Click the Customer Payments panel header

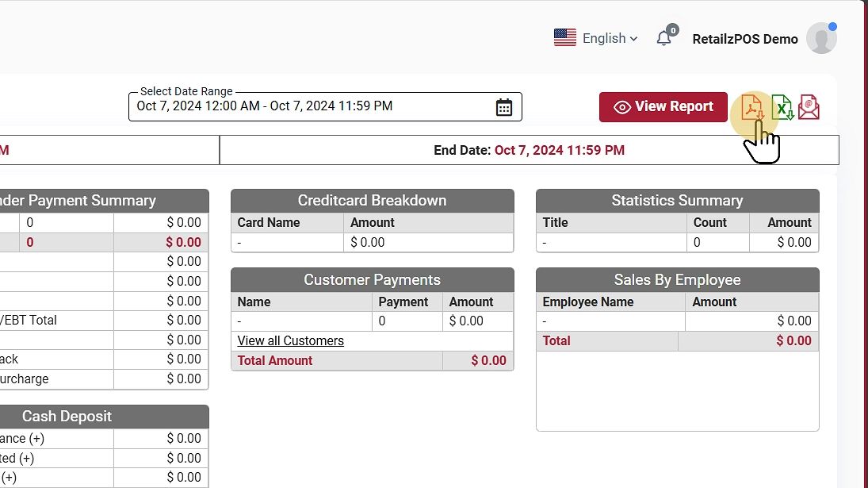372,280
